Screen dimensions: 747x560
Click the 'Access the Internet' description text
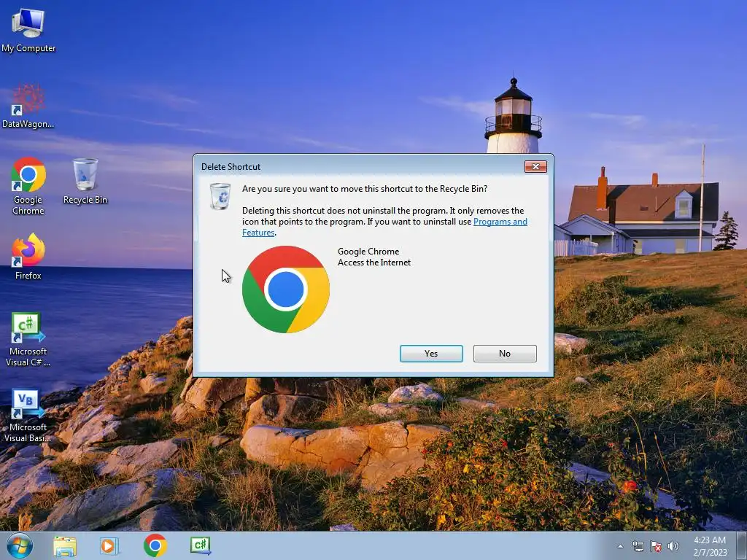coord(374,262)
